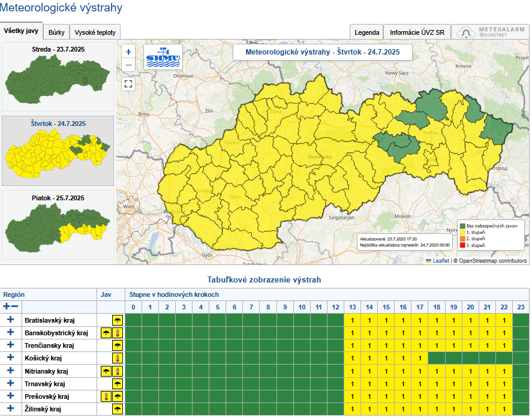This screenshot has height=418, width=532.
Task: Switch to the Vysoké teploty tab
Action: (x=95, y=32)
